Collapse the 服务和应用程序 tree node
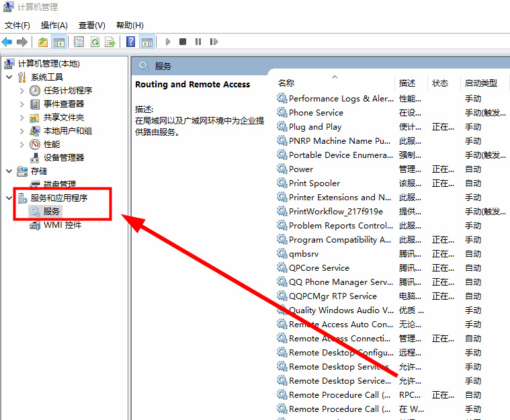 pos(9,198)
